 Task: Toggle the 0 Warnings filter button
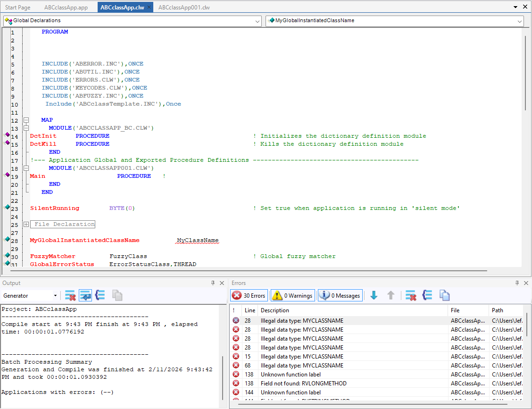point(292,296)
